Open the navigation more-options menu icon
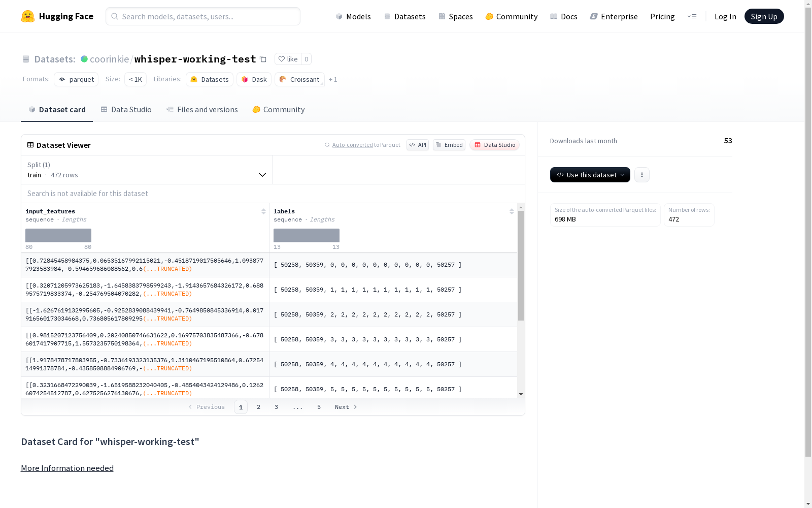Image resolution: width=812 pixels, height=508 pixels. (692, 16)
